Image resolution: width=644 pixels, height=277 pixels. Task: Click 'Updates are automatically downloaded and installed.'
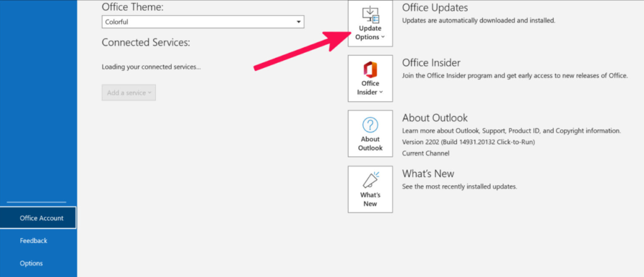point(479,20)
